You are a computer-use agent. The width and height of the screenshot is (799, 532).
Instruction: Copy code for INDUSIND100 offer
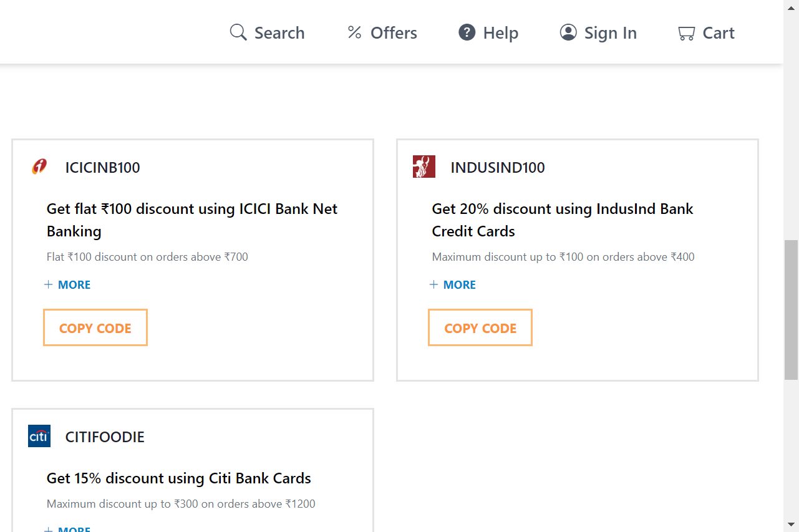[x=480, y=327]
